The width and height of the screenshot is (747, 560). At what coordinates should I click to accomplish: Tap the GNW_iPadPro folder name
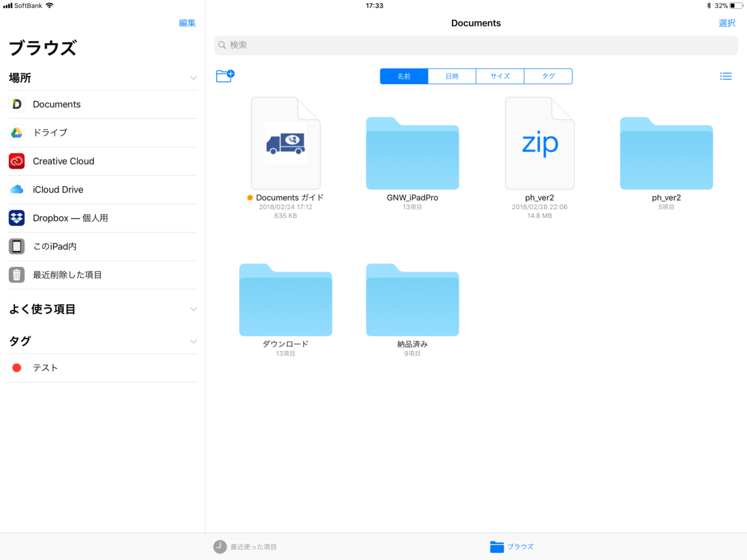413,198
